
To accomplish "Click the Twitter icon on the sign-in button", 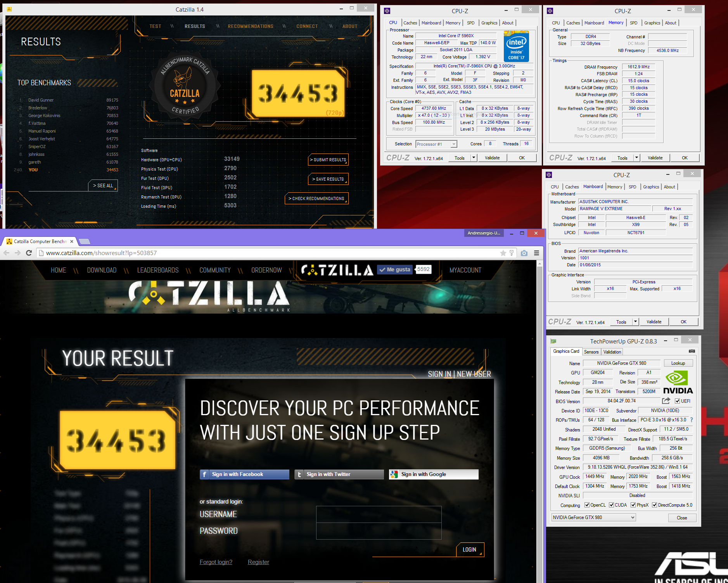I will point(299,474).
